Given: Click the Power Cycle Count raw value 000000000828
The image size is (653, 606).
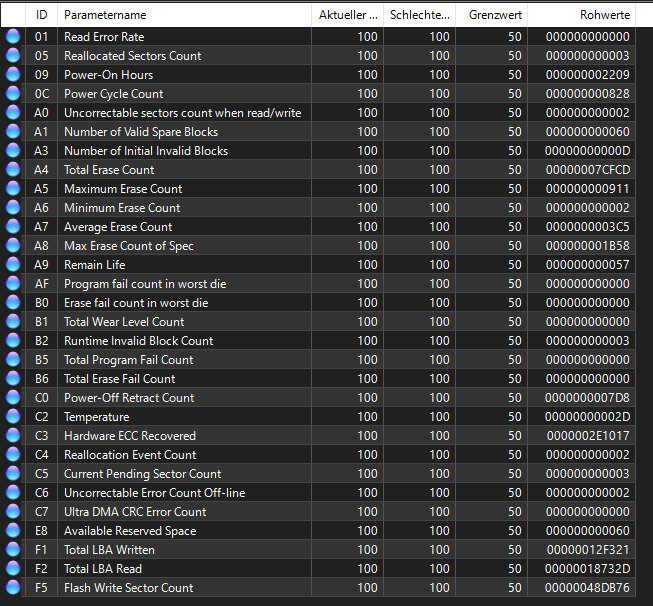Looking at the screenshot, I should tap(588, 93).
